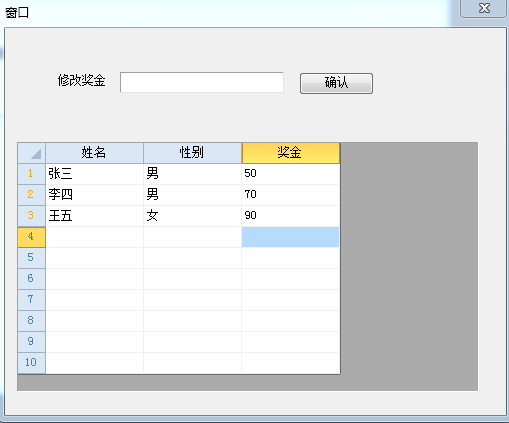Select highlighted row header 4
Viewport: 509px width, 423px height.
[32, 237]
